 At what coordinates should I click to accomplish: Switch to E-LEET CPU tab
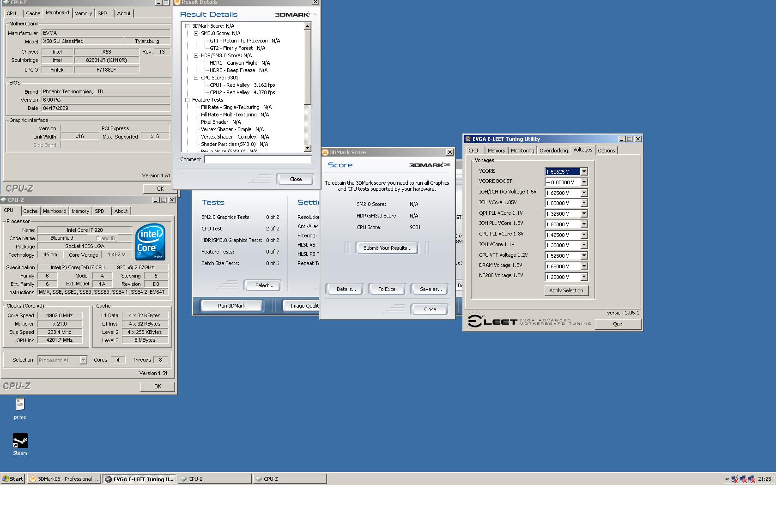coord(473,151)
